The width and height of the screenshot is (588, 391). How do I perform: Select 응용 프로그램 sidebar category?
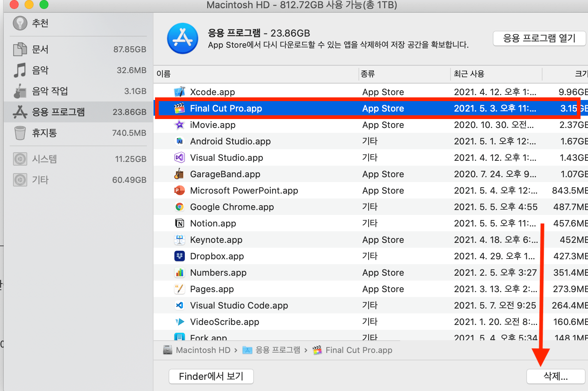(x=78, y=112)
